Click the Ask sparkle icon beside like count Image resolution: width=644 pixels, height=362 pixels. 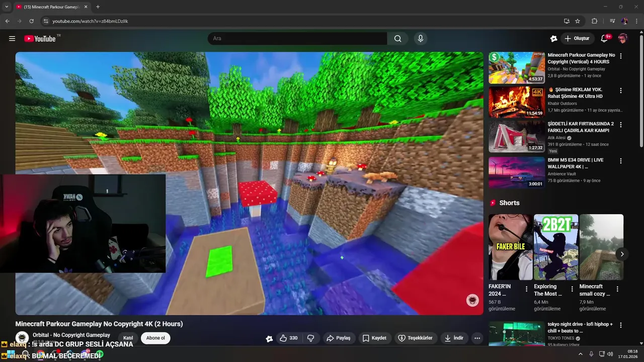269,338
